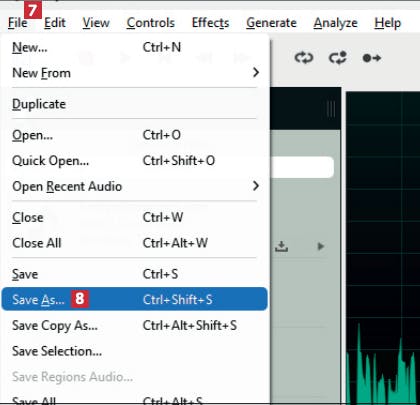The image size is (420, 405).
Task: Choose Save As... from the menu
Action: [134, 299]
